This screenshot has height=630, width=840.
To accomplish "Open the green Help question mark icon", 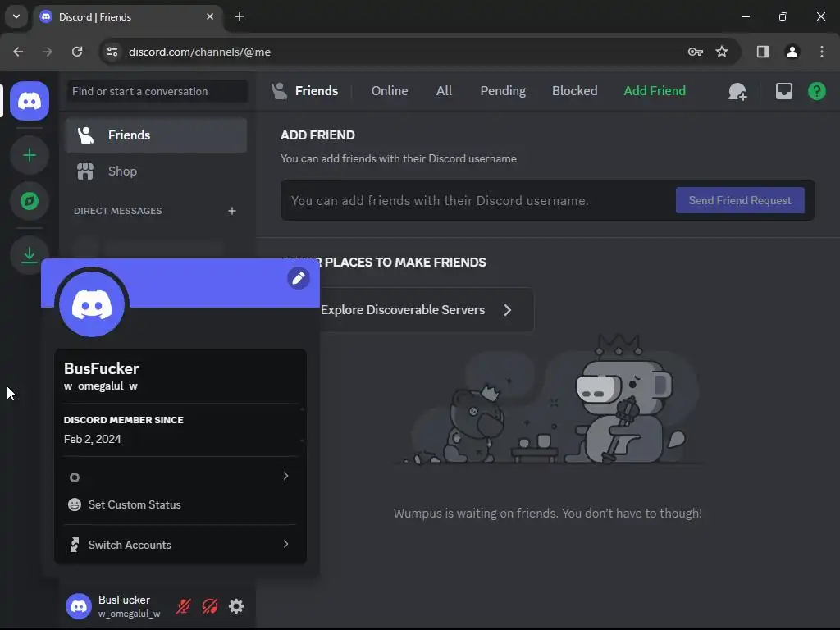I will click(x=816, y=91).
